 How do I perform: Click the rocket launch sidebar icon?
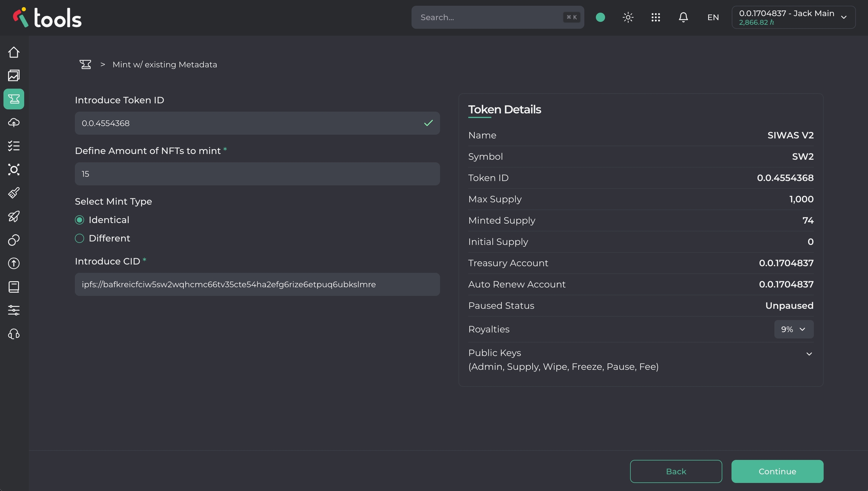tap(14, 217)
